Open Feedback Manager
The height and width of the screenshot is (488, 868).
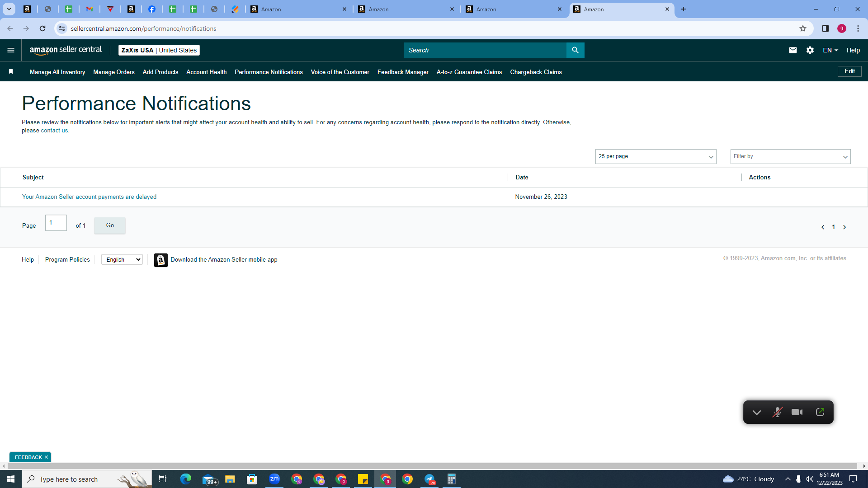pyautogui.click(x=403, y=72)
